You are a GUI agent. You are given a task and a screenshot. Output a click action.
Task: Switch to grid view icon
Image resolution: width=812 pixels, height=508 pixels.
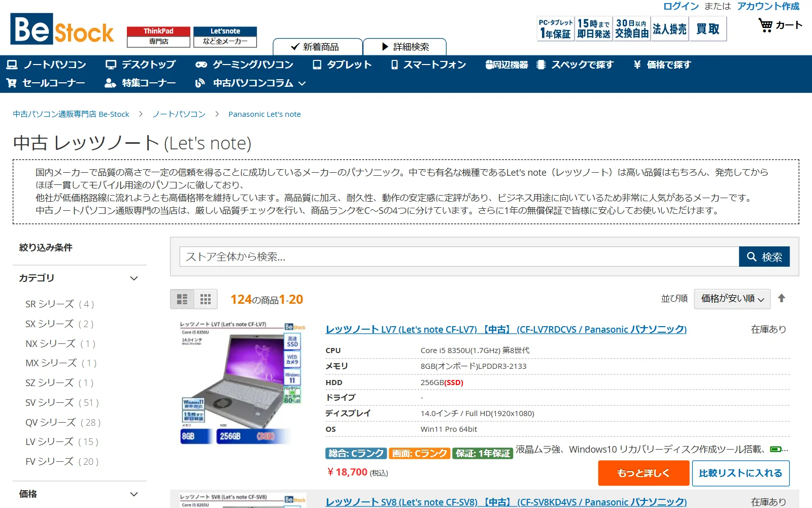tap(206, 299)
